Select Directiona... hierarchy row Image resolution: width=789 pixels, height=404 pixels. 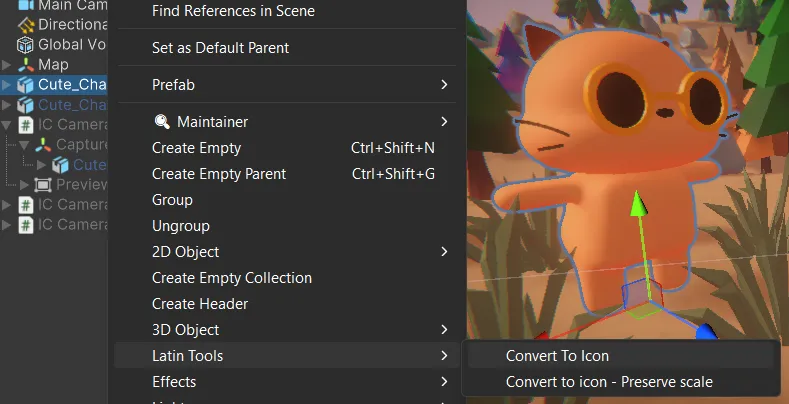pyautogui.click(x=53, y=25)
